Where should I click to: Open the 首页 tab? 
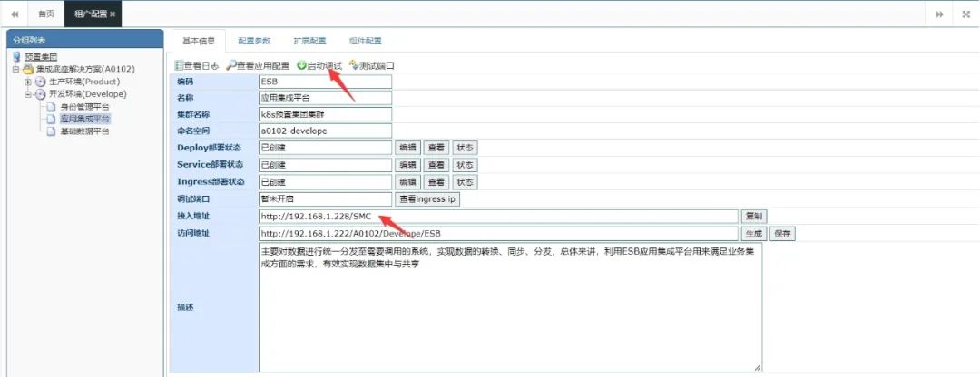pos(46,14)
